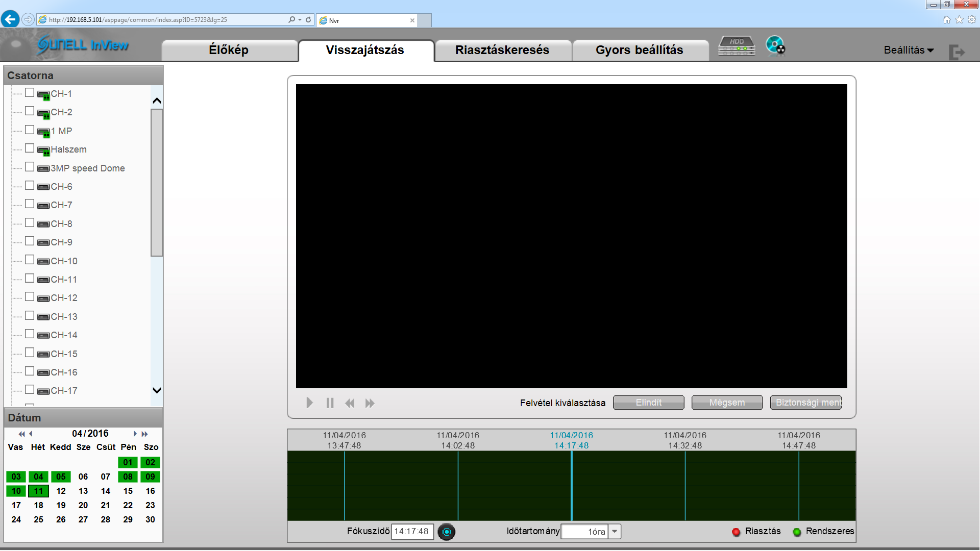Click the Mégsem button to cancel
The width and height of the screenshot is (980, 551).
tap(727, 402)
